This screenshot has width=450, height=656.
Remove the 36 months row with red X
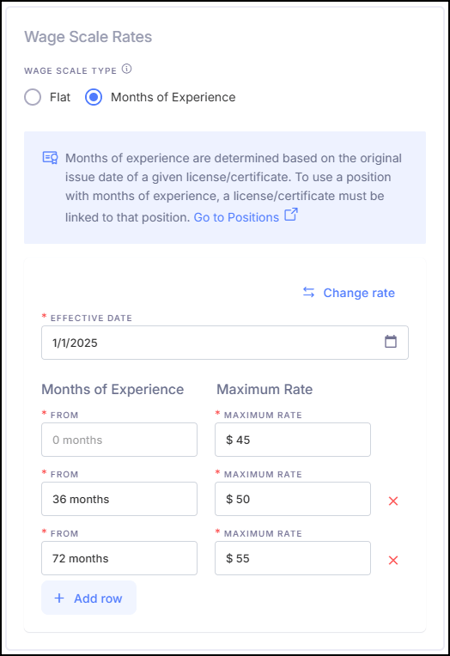pyautogui.click(x=393, y=501)
